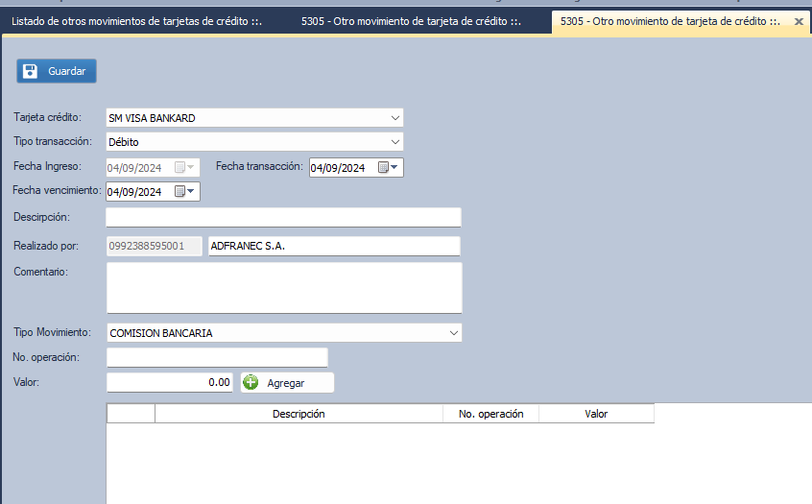Open calendar picker for Fecha vencimiento
Screen dimensions: 812x504
point(185,192)
